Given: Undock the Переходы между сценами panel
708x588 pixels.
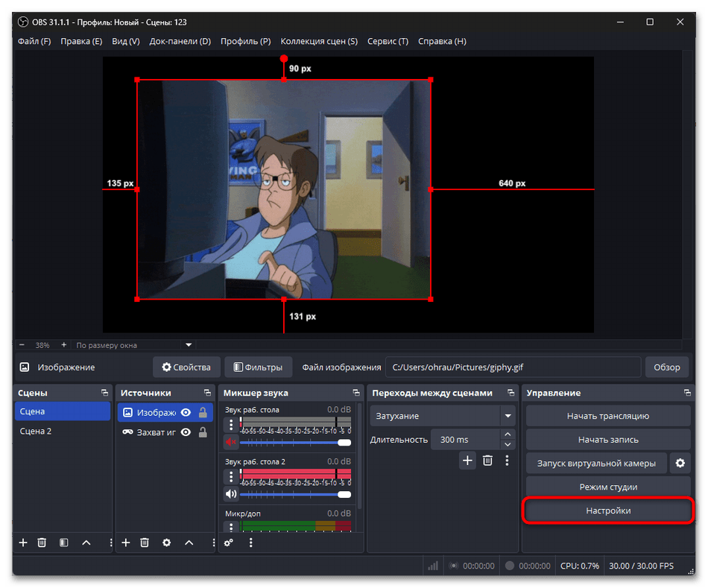Looking at the screenshot, I should pos(511,393).
